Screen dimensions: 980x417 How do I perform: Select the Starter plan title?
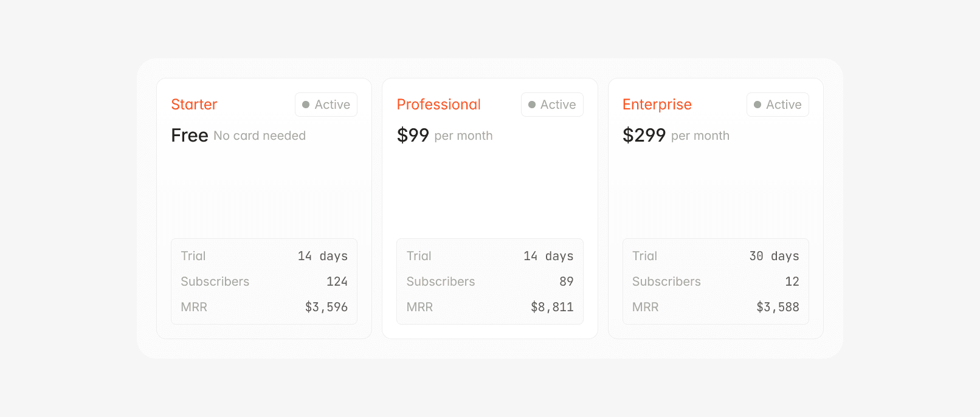click(194, 104)
